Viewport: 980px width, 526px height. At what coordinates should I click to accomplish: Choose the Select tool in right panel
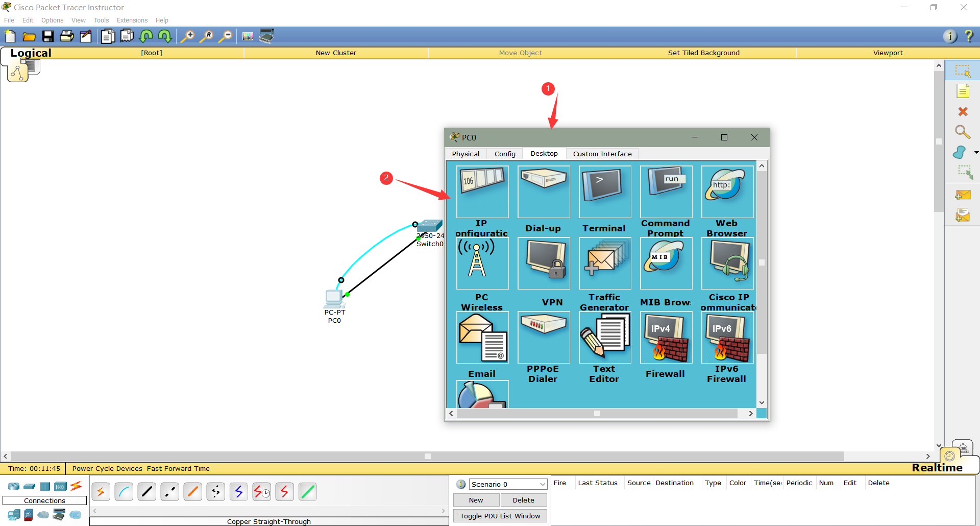tap(963, 71)
